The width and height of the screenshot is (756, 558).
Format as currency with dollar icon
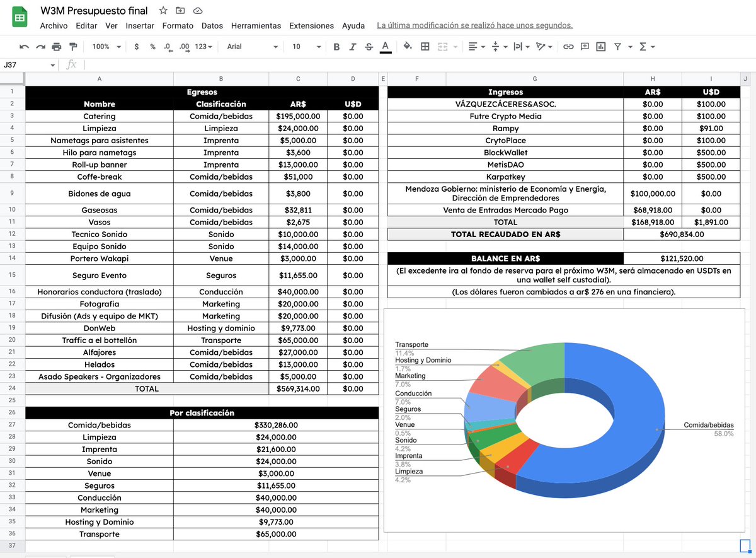pyautogui.click(x=137, y=47)
